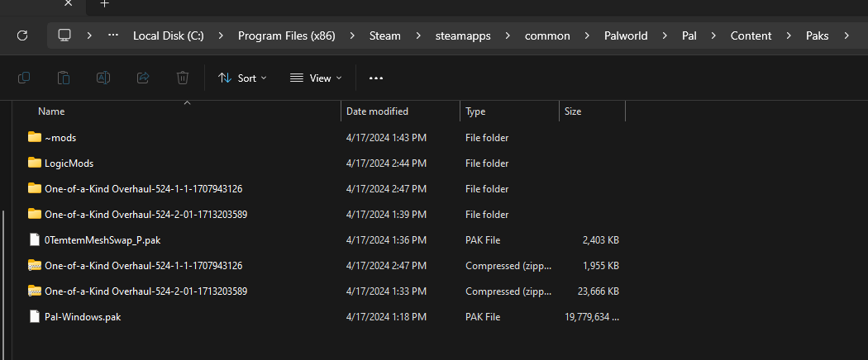Expand chevron after Local Disk (C:)

221,36
